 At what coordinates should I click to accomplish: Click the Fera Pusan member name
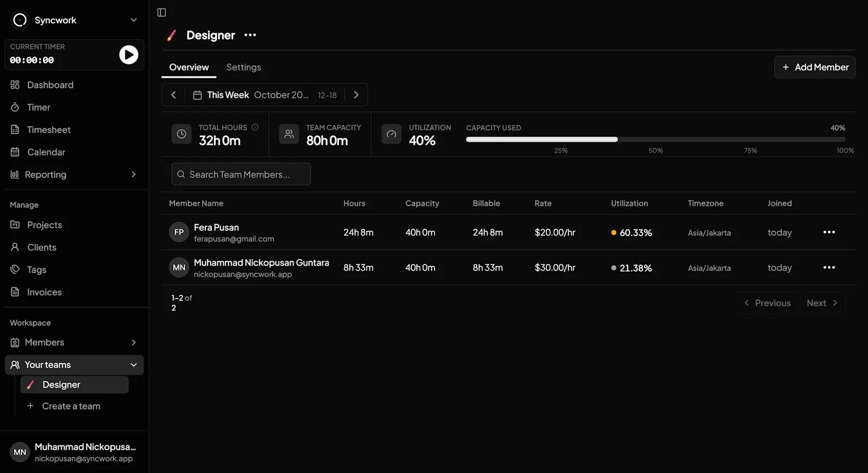tap(216, 228)
